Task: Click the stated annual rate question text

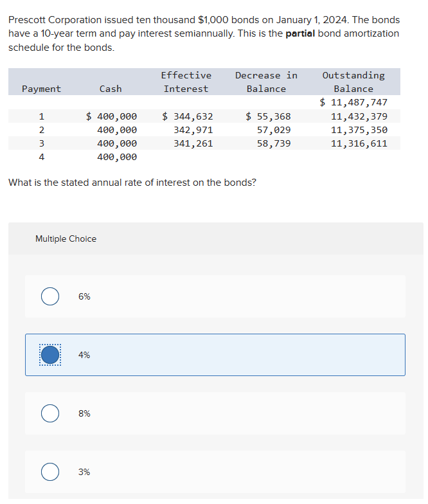Action: click(132, 183)
